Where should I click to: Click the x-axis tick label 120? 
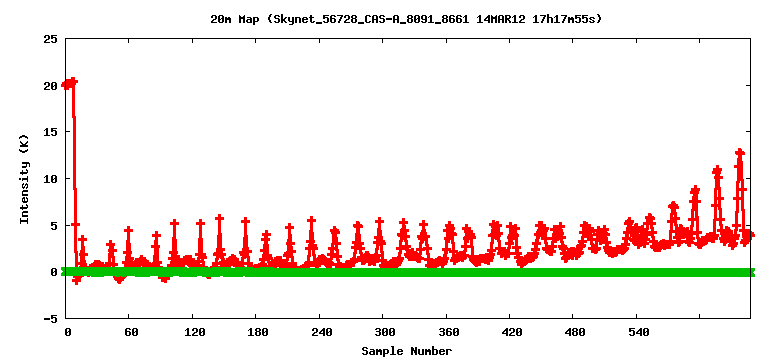(x=194, y=332)
